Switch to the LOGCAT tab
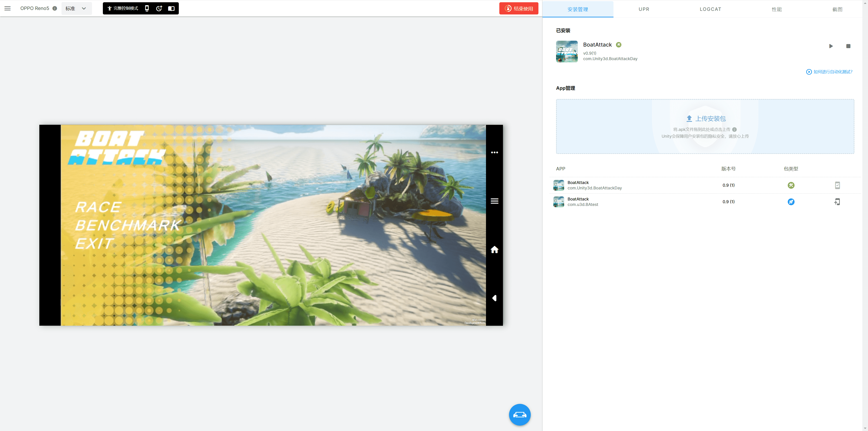 click(x=710, y=9)
